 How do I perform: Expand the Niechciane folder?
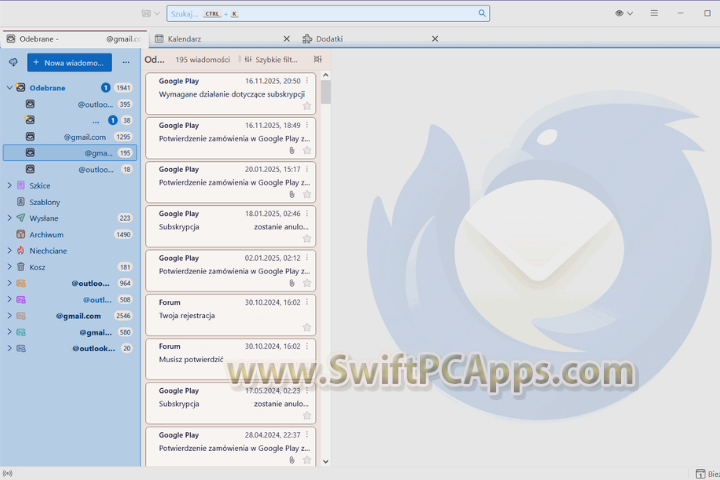(x=9, y=250)
